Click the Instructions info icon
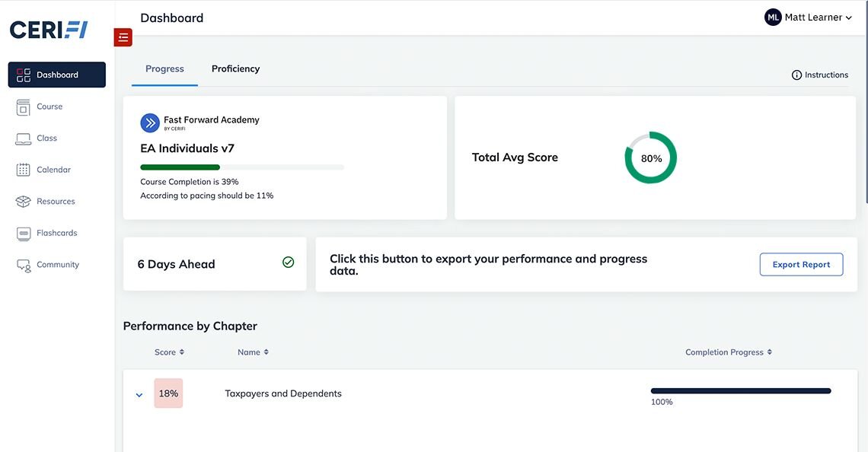 pos(796,75)
